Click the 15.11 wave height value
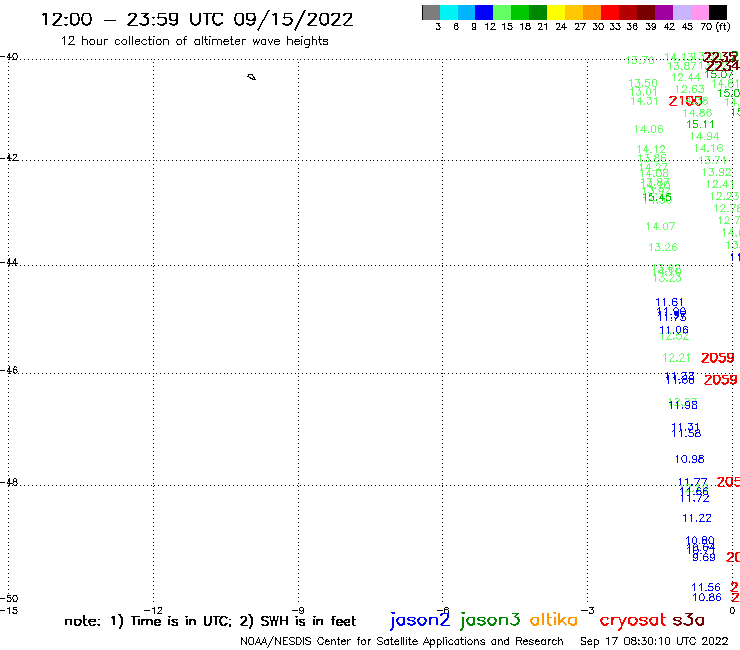Viewport: 740px width, 650px height. tap(700, 124)
